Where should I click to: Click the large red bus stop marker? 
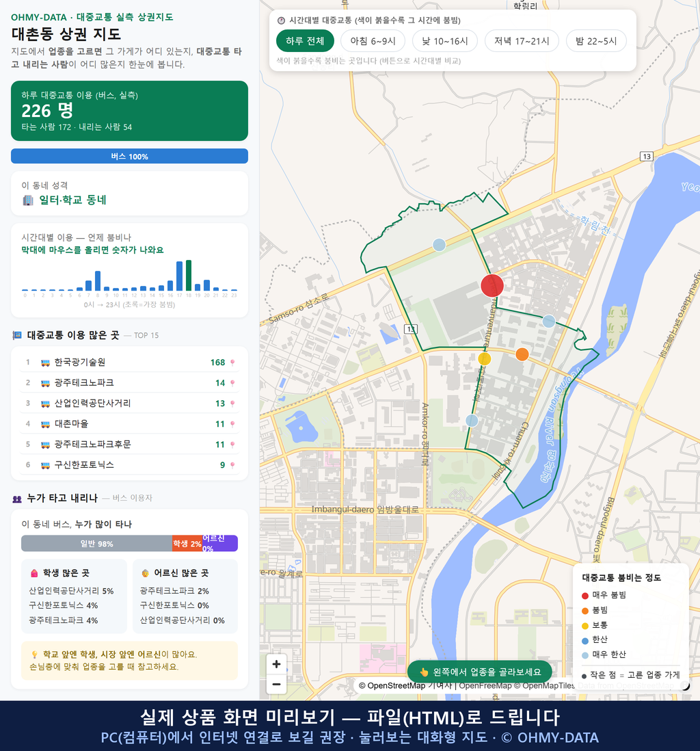[492, 285]
